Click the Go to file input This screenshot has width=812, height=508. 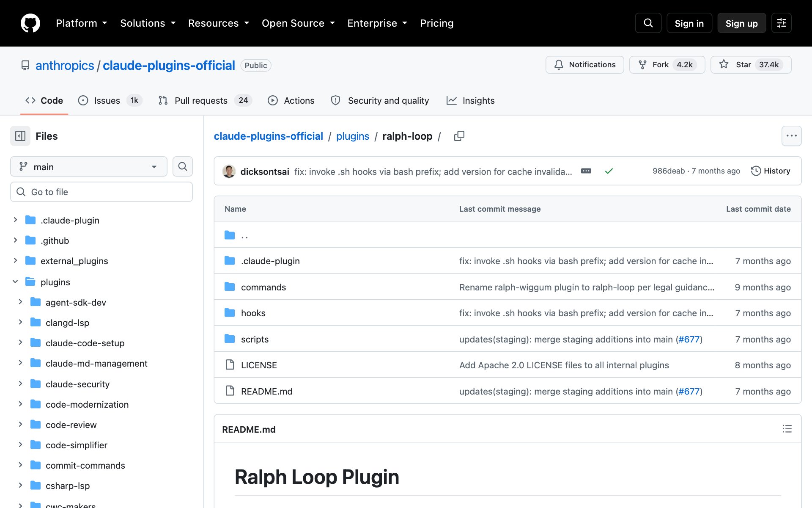click(x=101, y=192)
